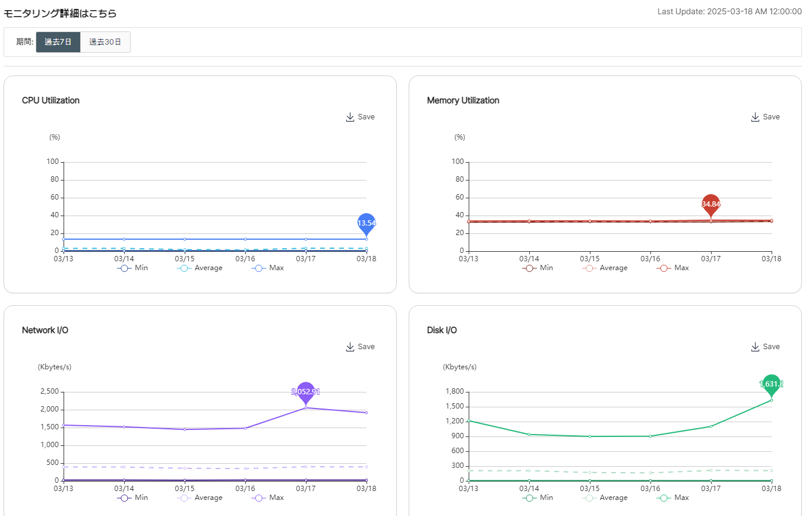Save the Memory Utilization chart

[765, 117]
